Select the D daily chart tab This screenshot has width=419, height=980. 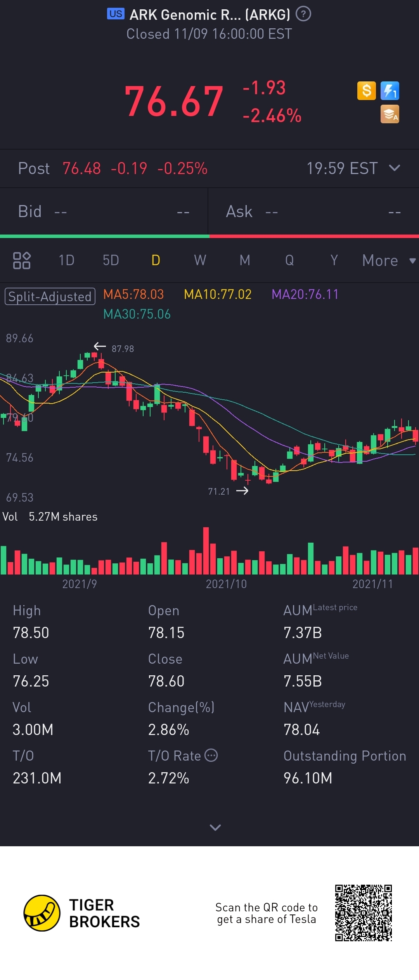(x=156, y=260)
